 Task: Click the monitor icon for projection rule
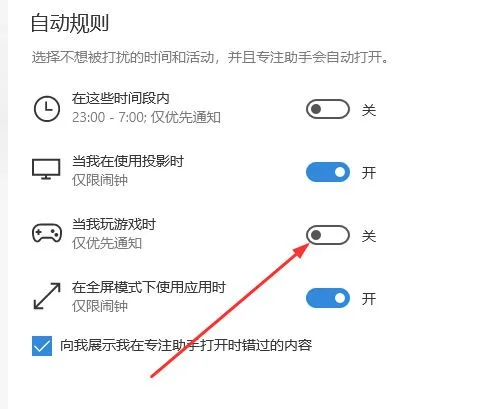coord(46,169)
